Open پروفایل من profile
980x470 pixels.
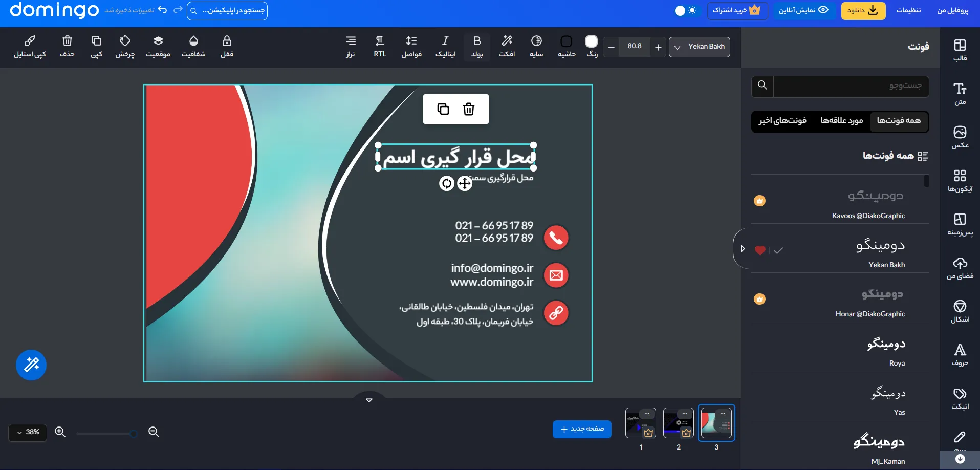pyautogui.click(x=953, y=11)
